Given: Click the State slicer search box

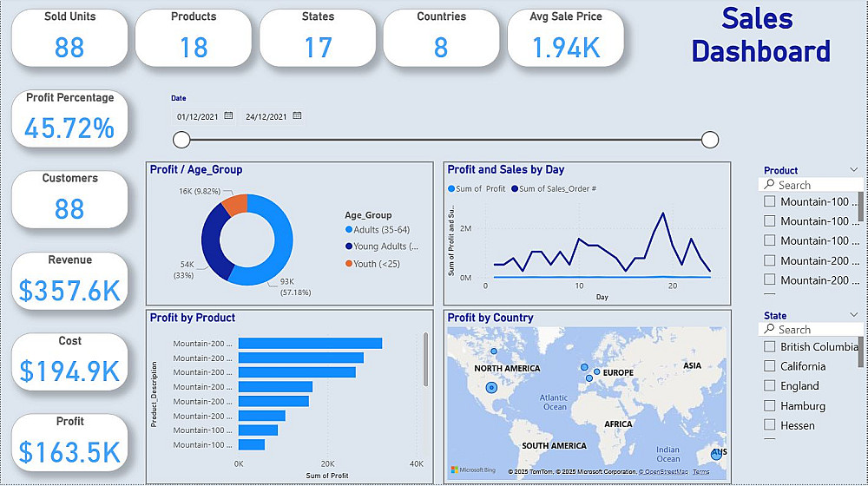Looking at the screenshot, I should 811,329.
